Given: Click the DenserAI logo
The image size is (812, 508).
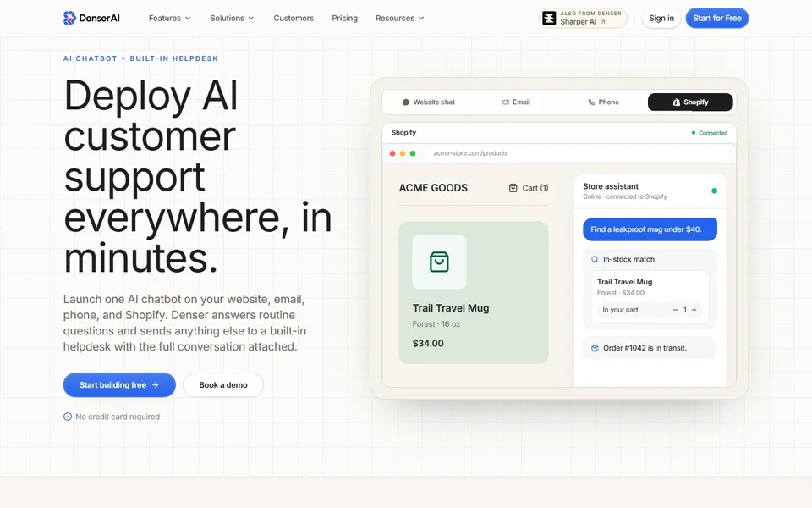Looking at the screenshot, I should (91, 18).
